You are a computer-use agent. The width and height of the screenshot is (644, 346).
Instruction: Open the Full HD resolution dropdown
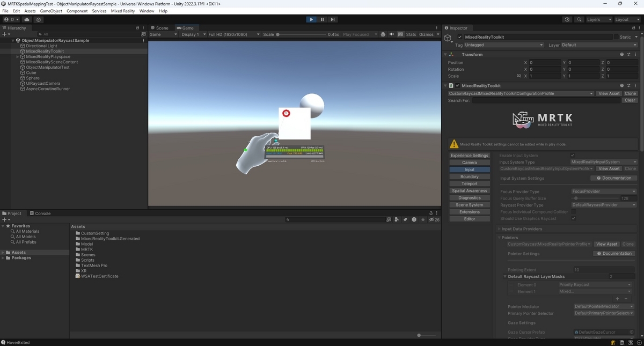234,34
